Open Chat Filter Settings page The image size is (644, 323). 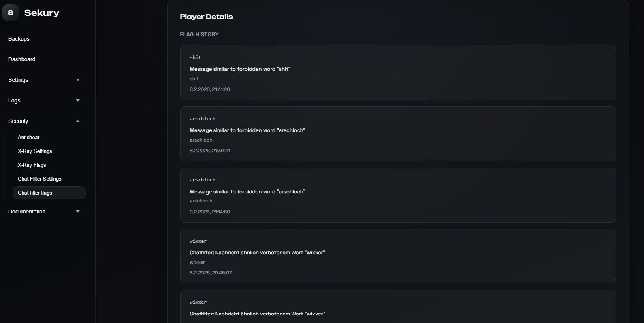[40, 179]
